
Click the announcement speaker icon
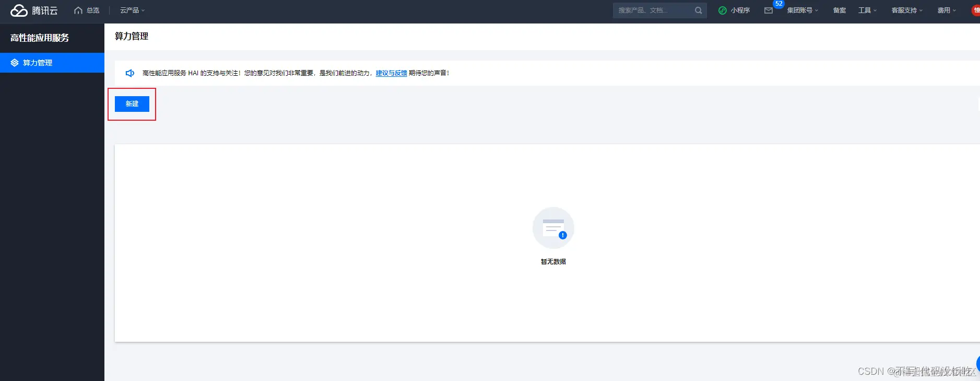130,73
